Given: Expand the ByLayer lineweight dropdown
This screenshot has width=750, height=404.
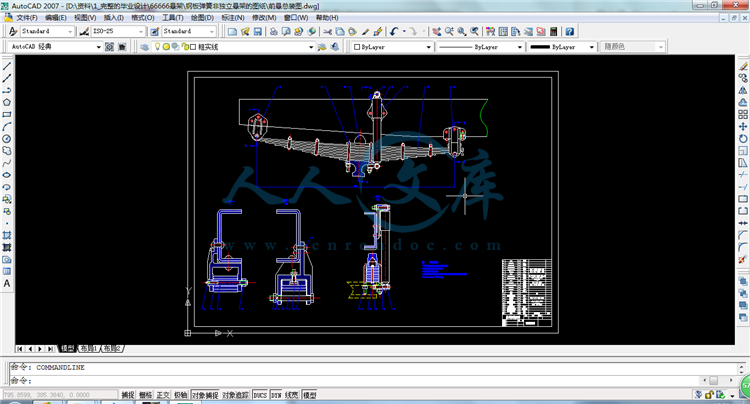Looking at the screenshot, I should click(x=592, y=47).
